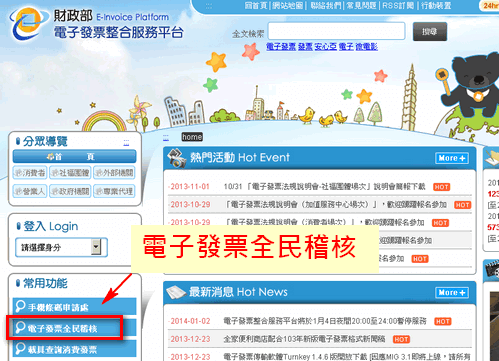Screen dimensions: 499x361
Task: Click the HOT badge on 2014-01-02 news
Action: [443, 321]
